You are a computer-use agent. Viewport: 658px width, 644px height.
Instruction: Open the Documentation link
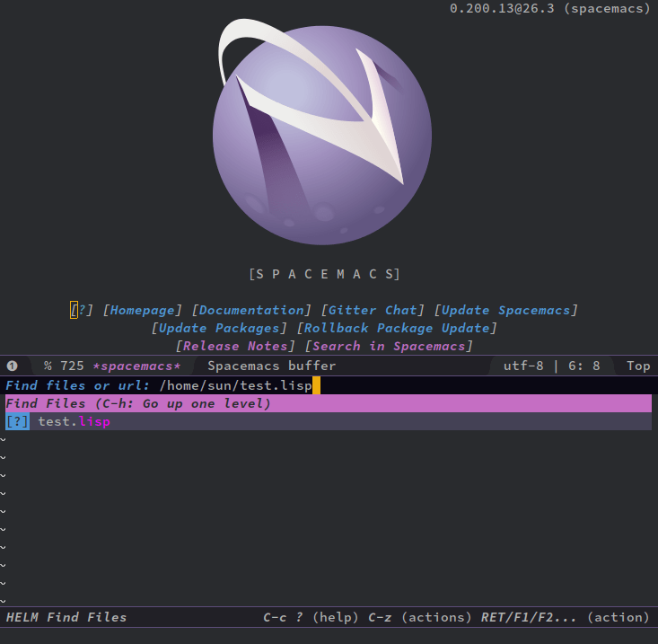pos(251,310)
